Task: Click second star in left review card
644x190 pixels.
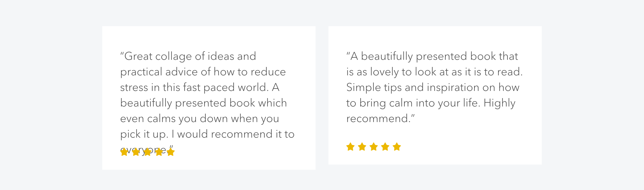Action: tap(136, 152)
